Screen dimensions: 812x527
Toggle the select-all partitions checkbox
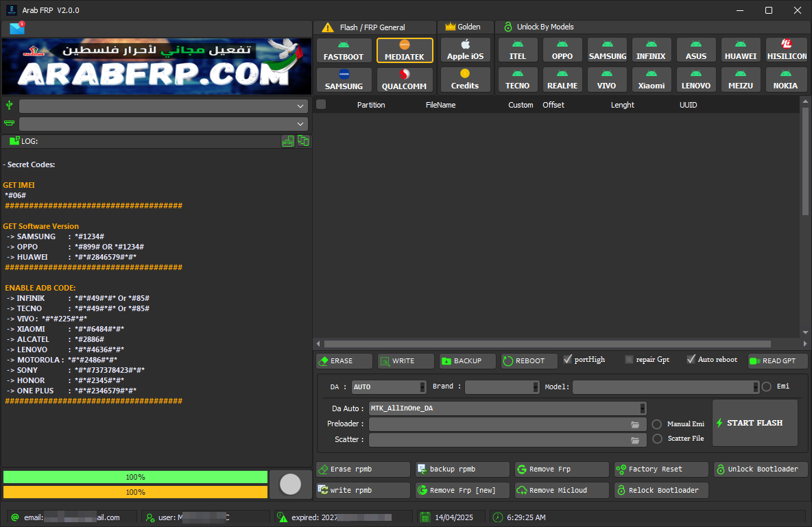321,105
